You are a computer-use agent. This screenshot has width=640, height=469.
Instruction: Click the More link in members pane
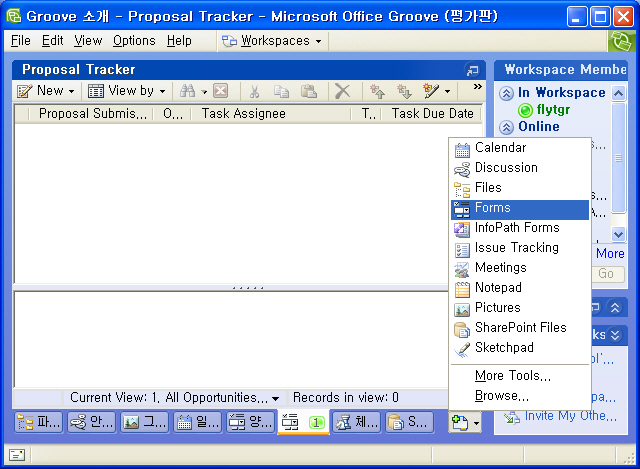click(x=610, y=253)
